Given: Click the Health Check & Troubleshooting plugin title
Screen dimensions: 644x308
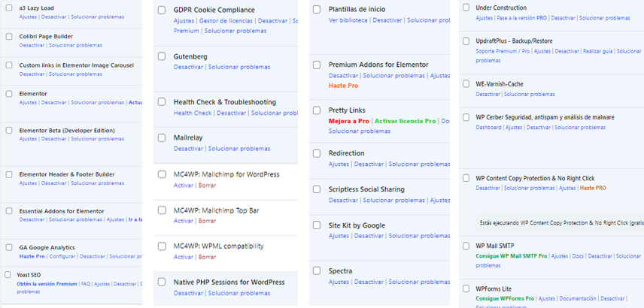Looking at the screenshot, I should click(225, 102).
